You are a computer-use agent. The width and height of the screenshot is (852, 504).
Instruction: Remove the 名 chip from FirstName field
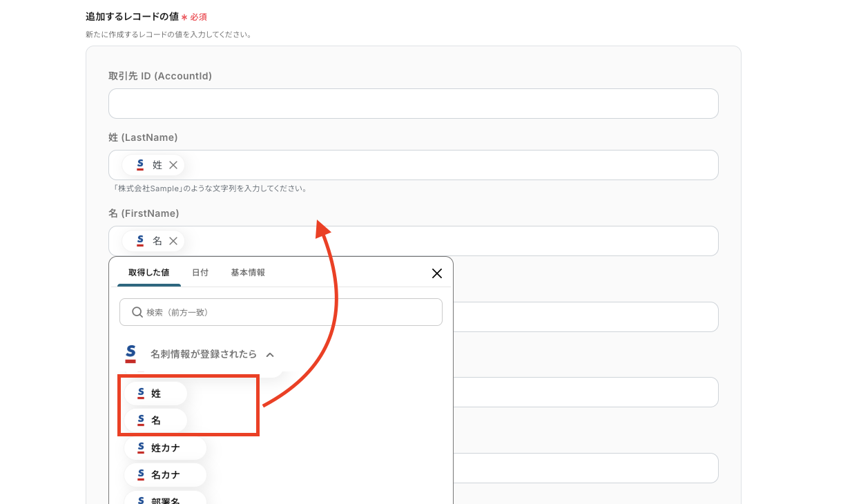pos(173,241)
